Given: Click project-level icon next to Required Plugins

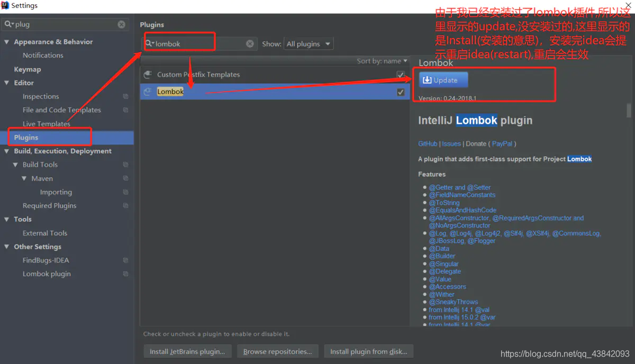Looking at the screenshot, I should [125, 206].
